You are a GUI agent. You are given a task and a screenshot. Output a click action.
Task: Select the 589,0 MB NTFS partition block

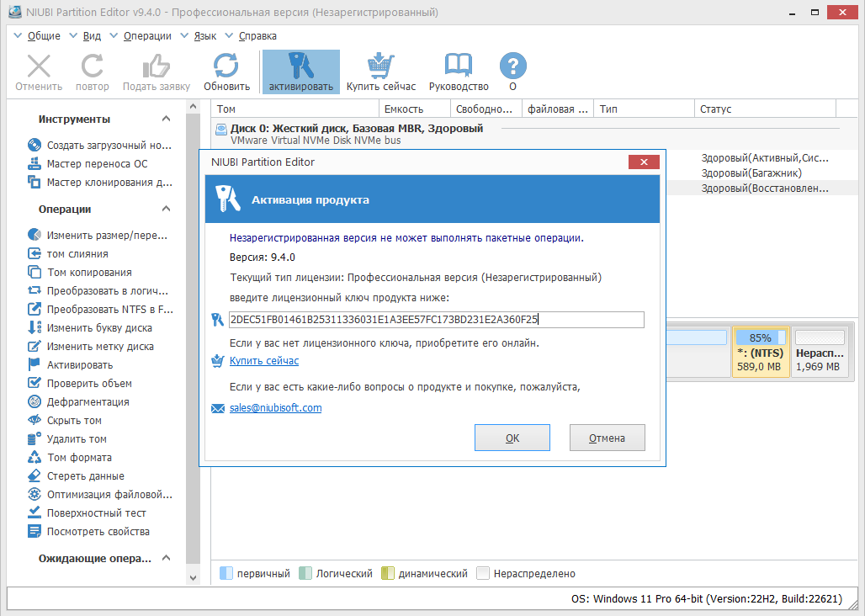(x=761, y=352)
